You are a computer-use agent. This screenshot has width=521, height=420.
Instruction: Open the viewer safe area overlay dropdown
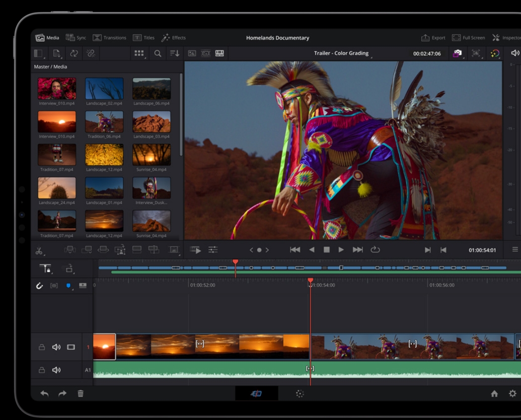click(x=476, y=54)
